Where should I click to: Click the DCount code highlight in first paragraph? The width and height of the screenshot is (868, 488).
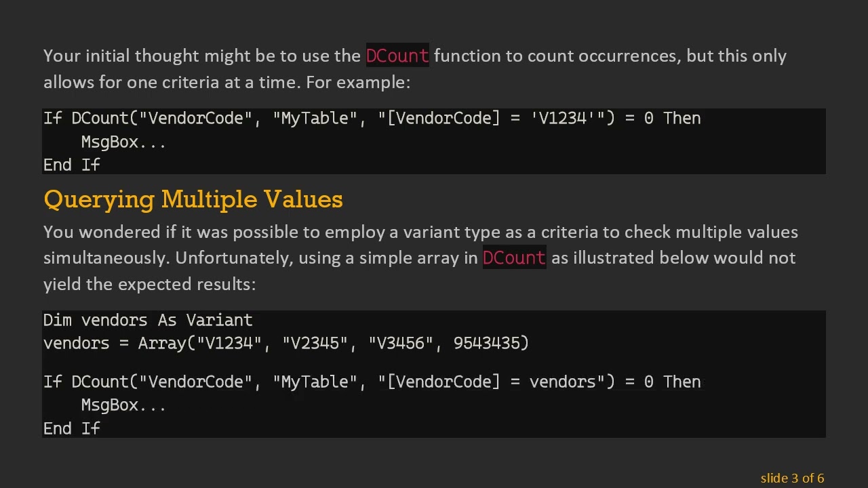pos(397,56)
